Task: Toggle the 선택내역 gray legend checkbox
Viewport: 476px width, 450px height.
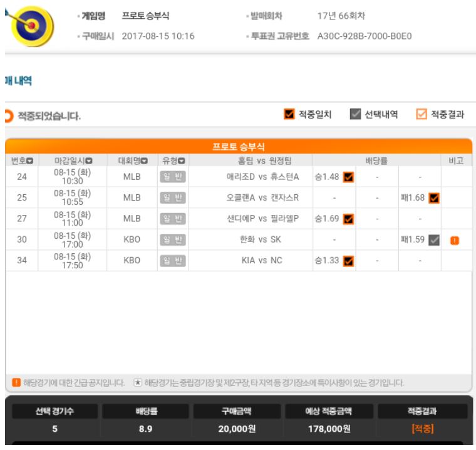Action: point(355,114)
